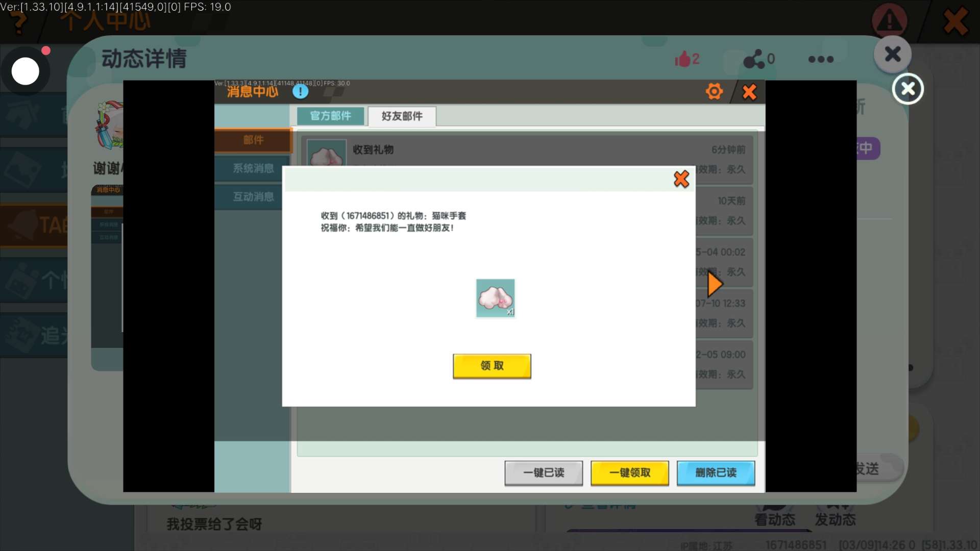Click the white floating record button

(x=26, y=71)
